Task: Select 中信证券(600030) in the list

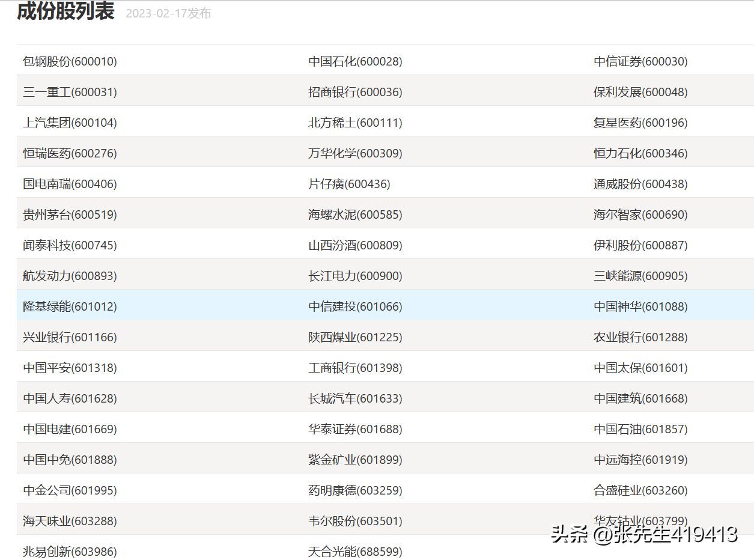Action: (640, 61)
